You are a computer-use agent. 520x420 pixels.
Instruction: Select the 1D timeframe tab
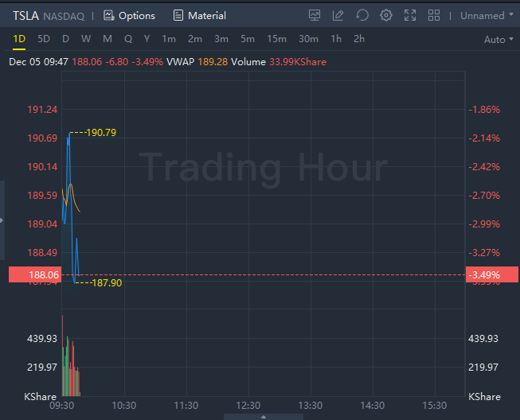19,39
